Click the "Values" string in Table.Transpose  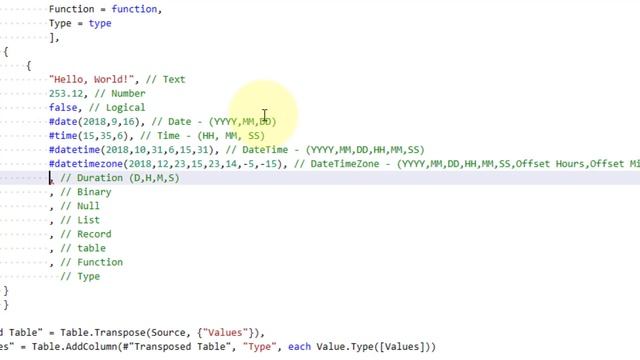(225, 333)
